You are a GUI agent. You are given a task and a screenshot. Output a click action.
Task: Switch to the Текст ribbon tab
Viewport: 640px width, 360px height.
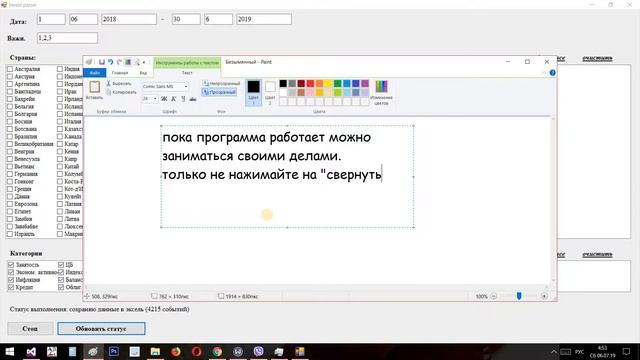[x=187, y=73]
